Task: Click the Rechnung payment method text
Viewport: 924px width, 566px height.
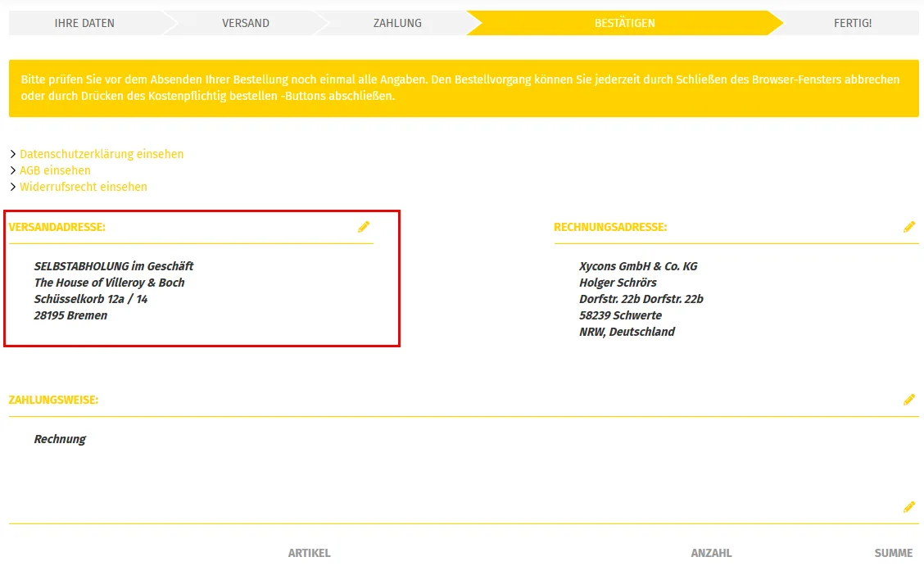Action: pos(60,439)
